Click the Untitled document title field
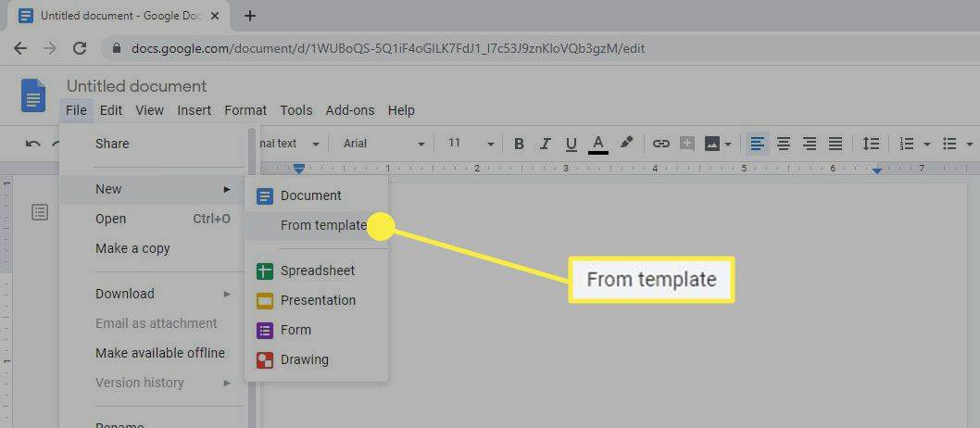 coord(137,86)
